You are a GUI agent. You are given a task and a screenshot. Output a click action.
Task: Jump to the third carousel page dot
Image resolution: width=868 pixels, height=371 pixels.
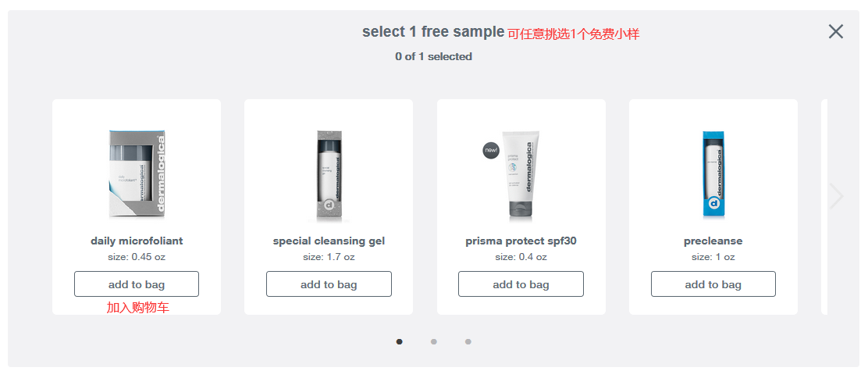click(x=468, y=341)
